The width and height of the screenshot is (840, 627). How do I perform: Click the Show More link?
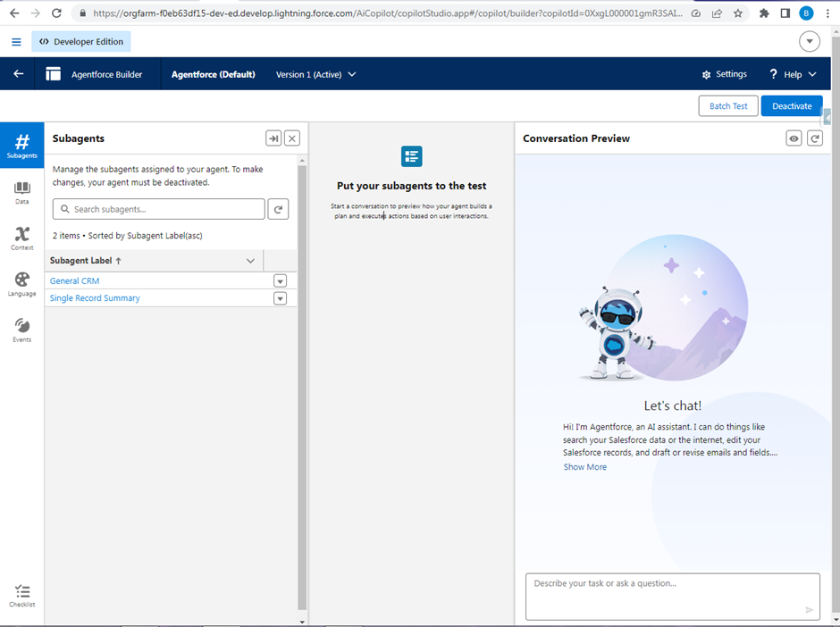point(585,467)
